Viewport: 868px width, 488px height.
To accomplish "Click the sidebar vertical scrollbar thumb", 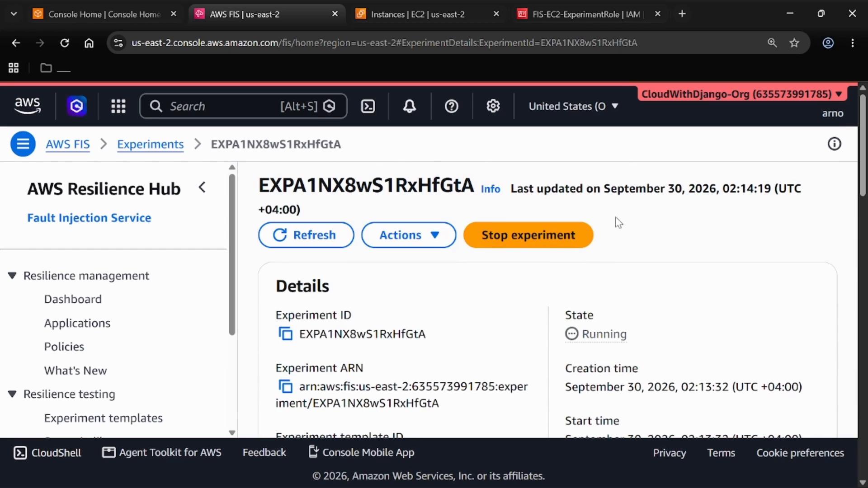I will pos(232,254).
